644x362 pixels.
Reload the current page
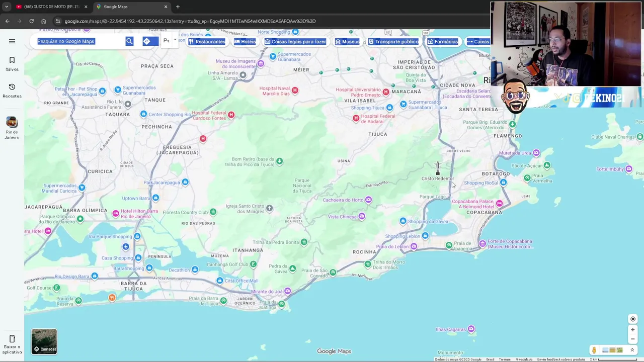[x=31, y=21]
